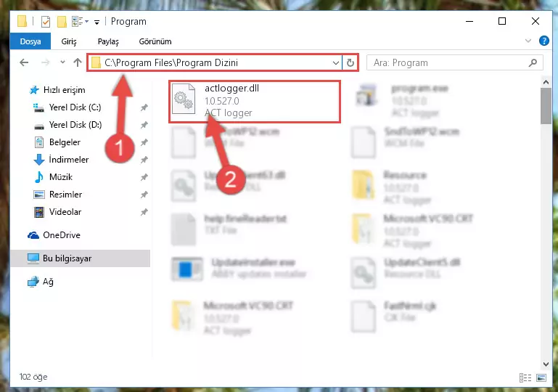558x392 pixels.
Task: Click the vertical scrollbar thumb
Action: (546, 106)
